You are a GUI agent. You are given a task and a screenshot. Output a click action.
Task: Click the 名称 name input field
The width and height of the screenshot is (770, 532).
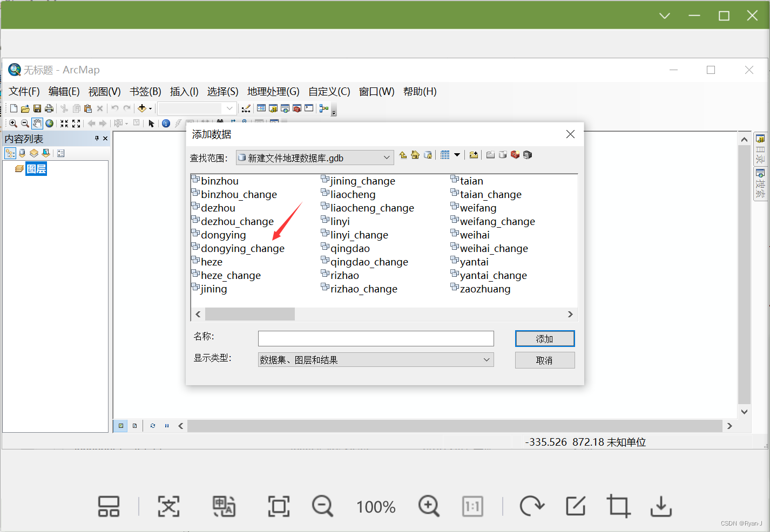376,338
